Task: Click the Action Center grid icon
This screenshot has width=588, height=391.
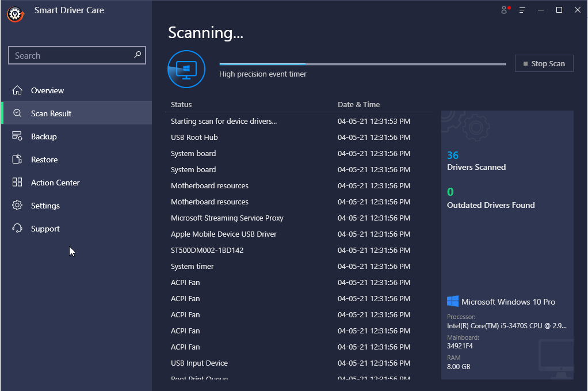Action: 17,183
